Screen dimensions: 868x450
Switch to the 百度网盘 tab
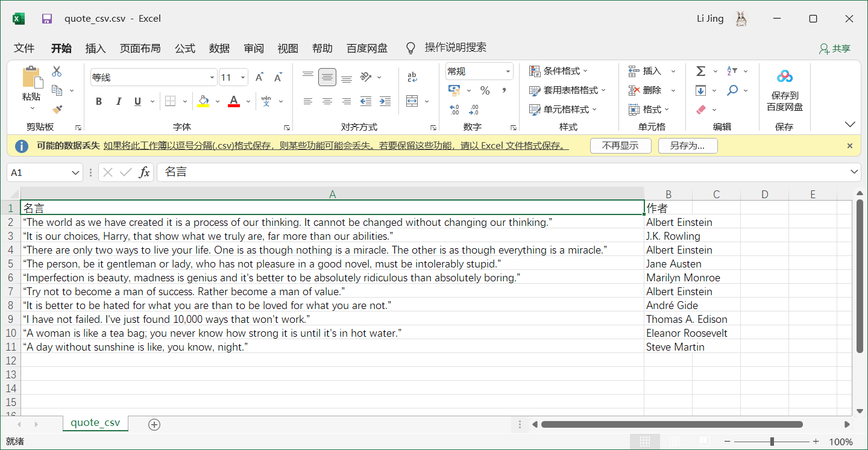(367, 48)
